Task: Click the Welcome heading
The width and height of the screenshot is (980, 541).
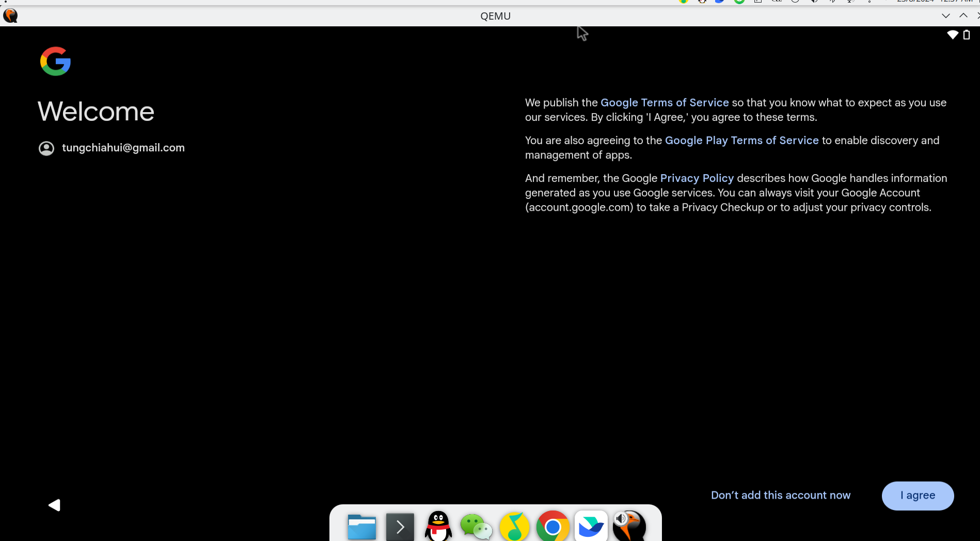Action: tap(96, 111)
